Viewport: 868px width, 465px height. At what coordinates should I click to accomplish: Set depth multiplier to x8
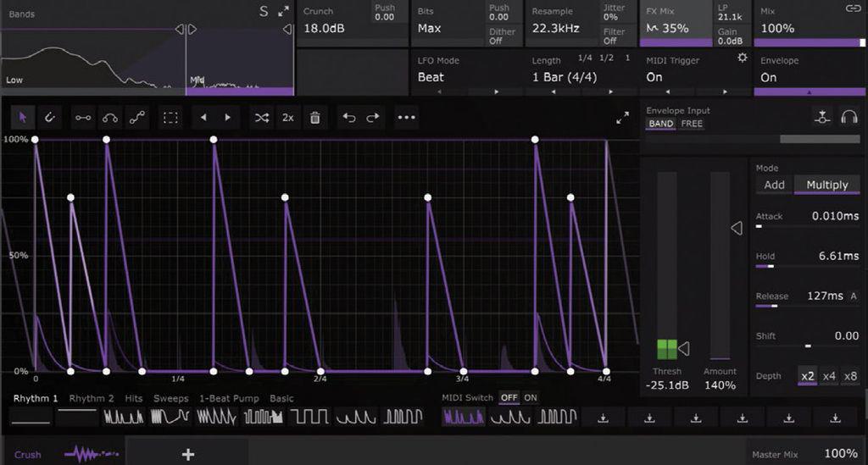pos(850,376)
